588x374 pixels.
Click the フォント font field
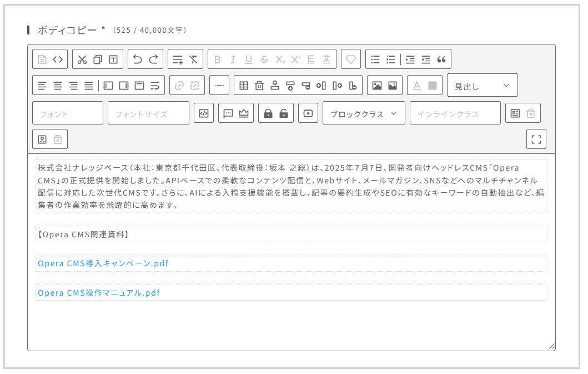point(68,113)
